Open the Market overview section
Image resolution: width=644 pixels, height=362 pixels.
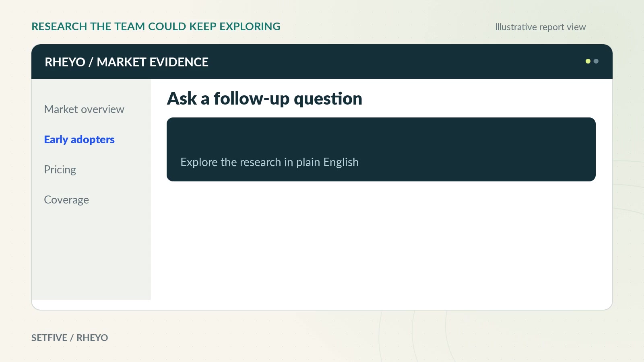point(84,109)
